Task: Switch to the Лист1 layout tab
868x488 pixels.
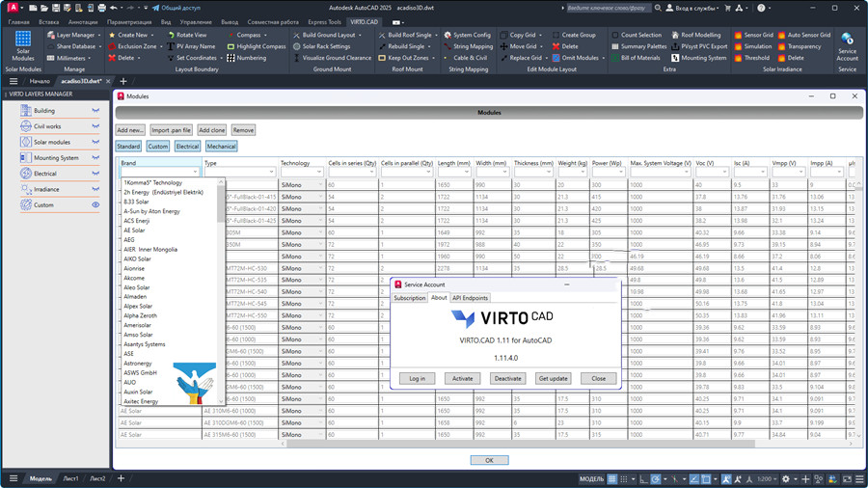Action: (70, 478)
